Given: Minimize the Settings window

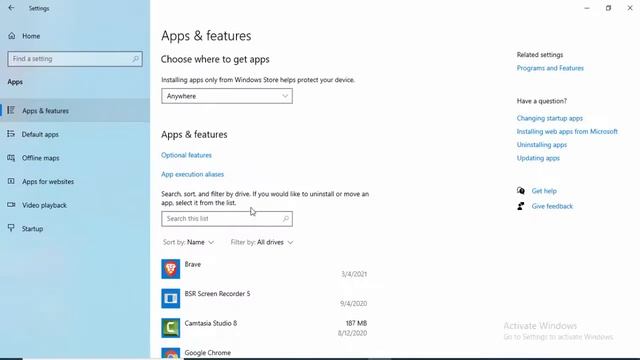Looking at the screenshot, I should point(587,8).
